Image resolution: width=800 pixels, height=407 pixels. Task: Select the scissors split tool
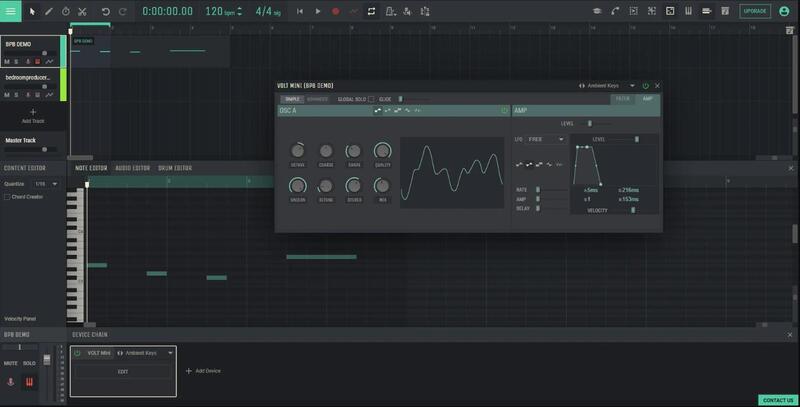coord(82,11)
